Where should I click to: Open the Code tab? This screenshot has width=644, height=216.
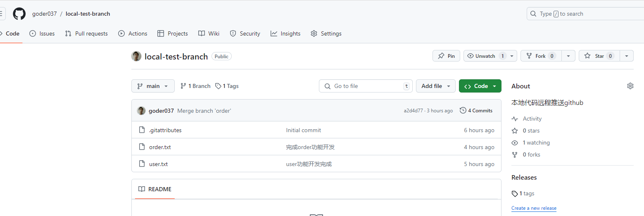pos(10,34)
